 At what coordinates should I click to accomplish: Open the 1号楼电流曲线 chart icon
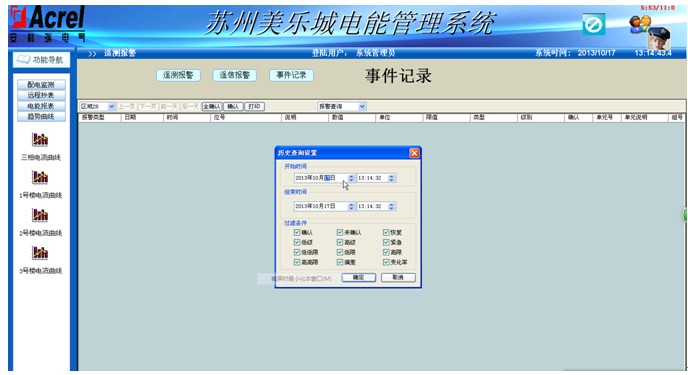[x=40, y=177]
